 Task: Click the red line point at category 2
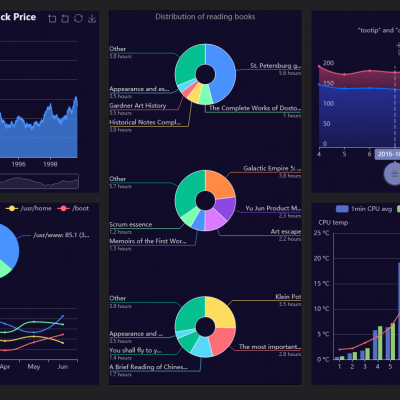click(352, 348)
